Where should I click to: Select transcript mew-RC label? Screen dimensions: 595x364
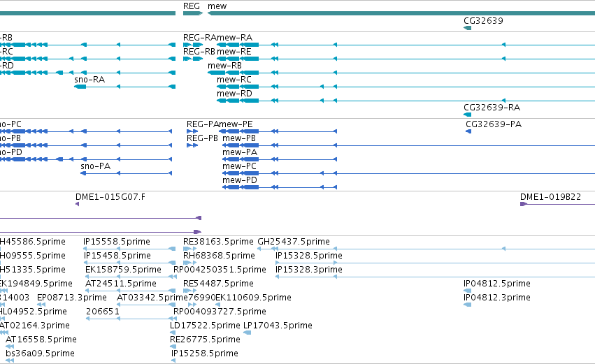point(234,80)
